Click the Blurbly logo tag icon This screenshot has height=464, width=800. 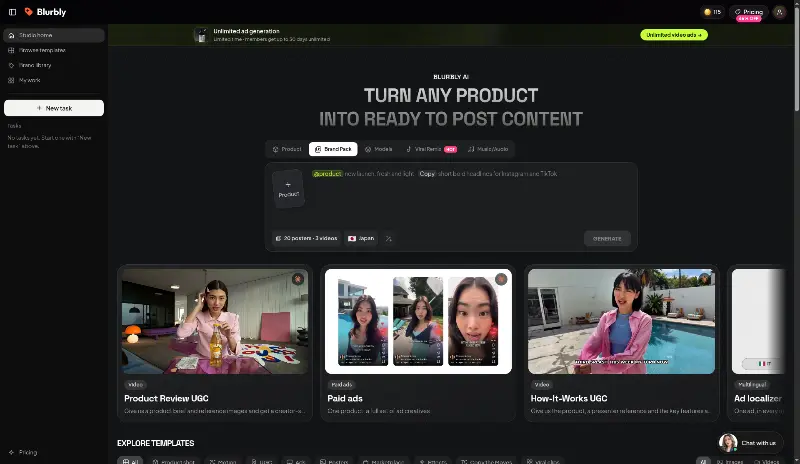(29, 12)
